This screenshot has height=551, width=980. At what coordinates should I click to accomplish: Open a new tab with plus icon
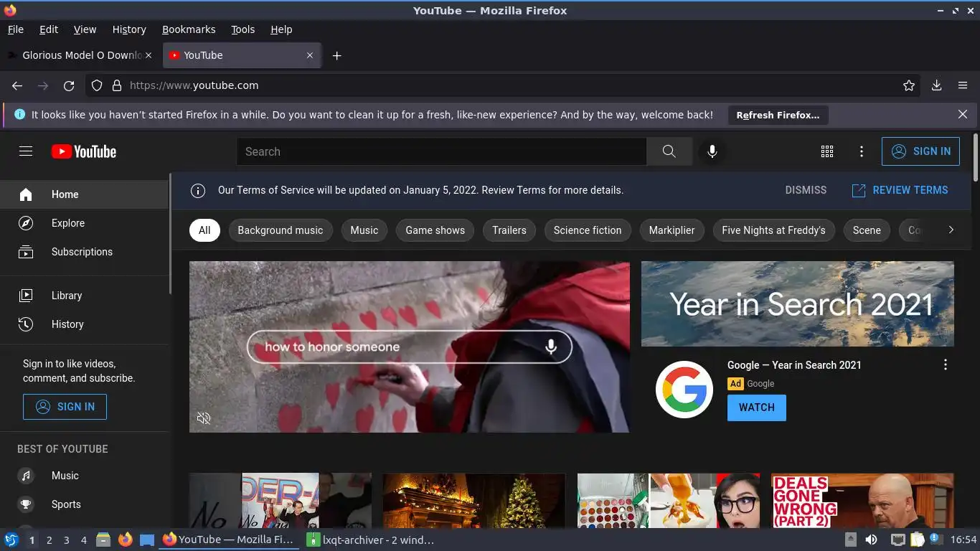pos(336,55)
